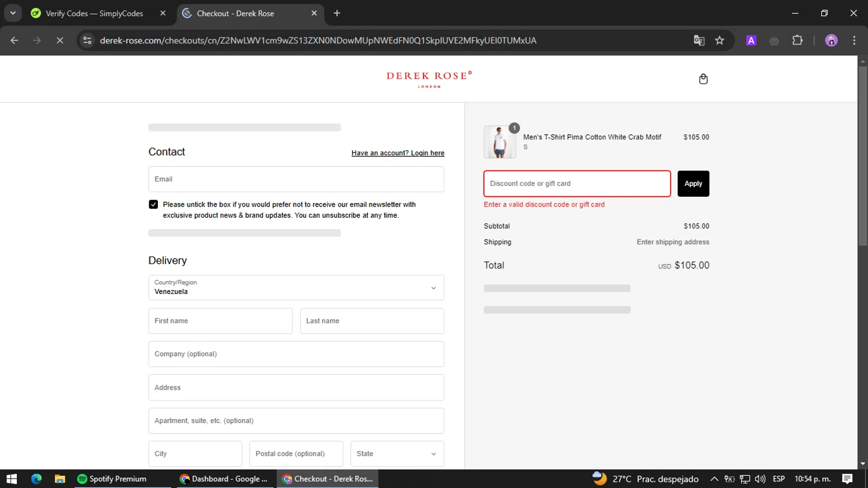
Task: Open the Chrome three-dot menu
Action: [854, 41]
